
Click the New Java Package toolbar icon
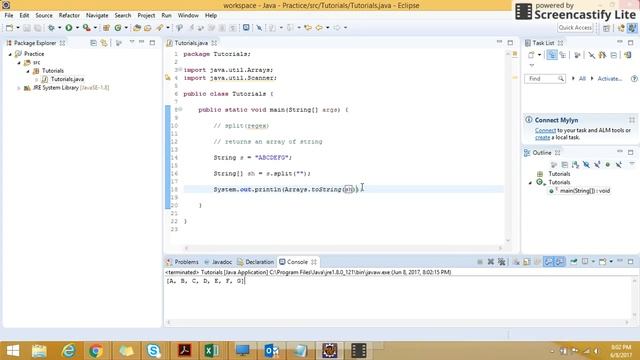[106, 28]
